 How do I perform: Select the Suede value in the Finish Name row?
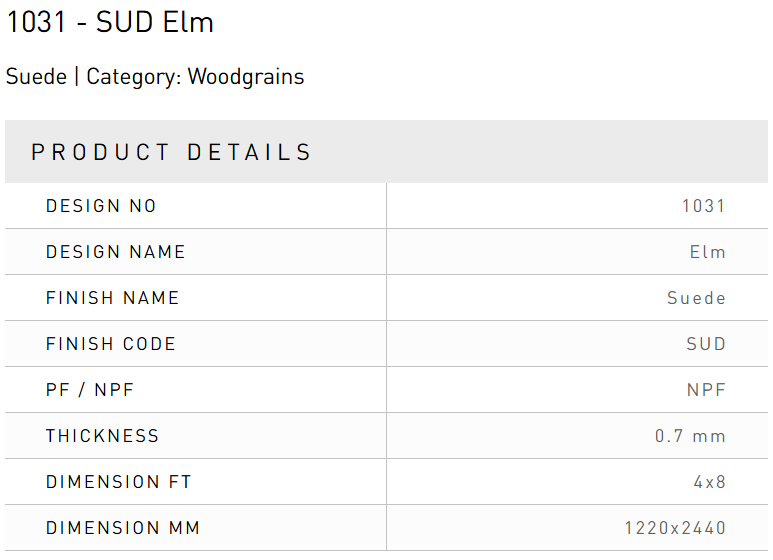[x=696, y=298]
